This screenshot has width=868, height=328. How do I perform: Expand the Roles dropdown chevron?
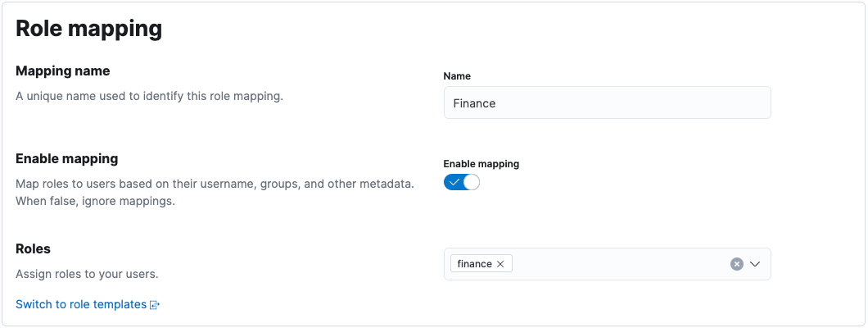[755, 264]
